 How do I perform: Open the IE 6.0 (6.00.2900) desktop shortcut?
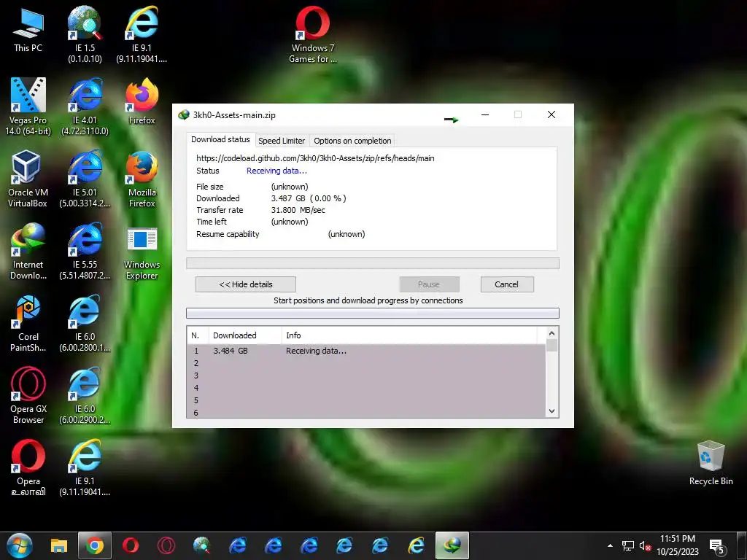click(x=85, y=396)
